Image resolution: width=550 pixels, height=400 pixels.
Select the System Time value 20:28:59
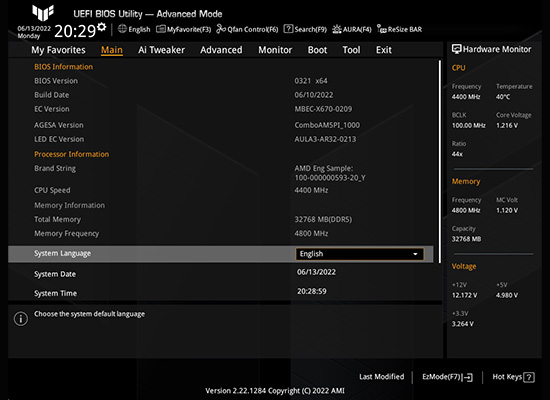312,291
